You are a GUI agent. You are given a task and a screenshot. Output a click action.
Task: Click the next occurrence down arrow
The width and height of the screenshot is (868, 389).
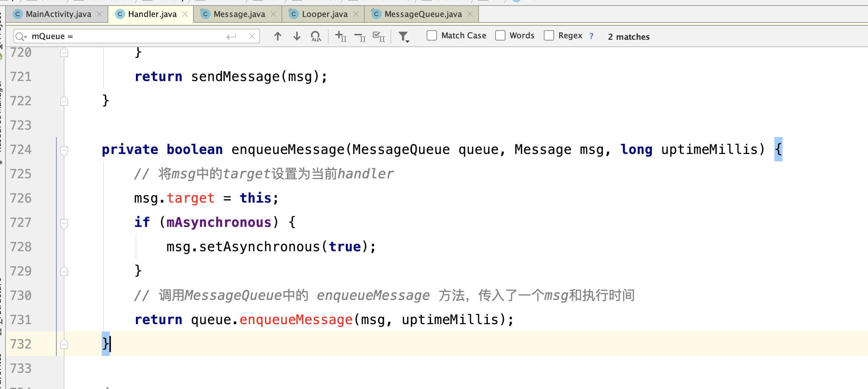click(297, 36)
